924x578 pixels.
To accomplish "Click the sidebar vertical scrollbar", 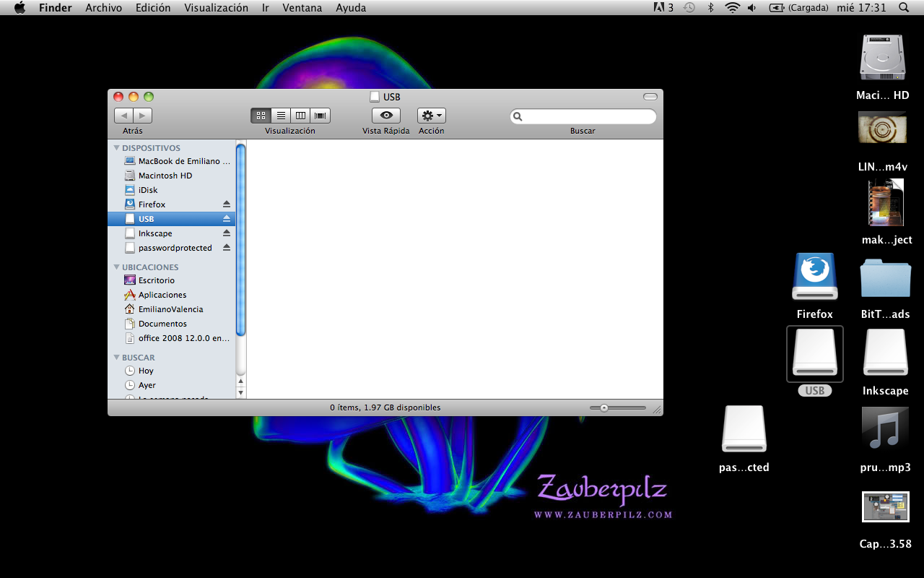I will (x=241, y=240).
